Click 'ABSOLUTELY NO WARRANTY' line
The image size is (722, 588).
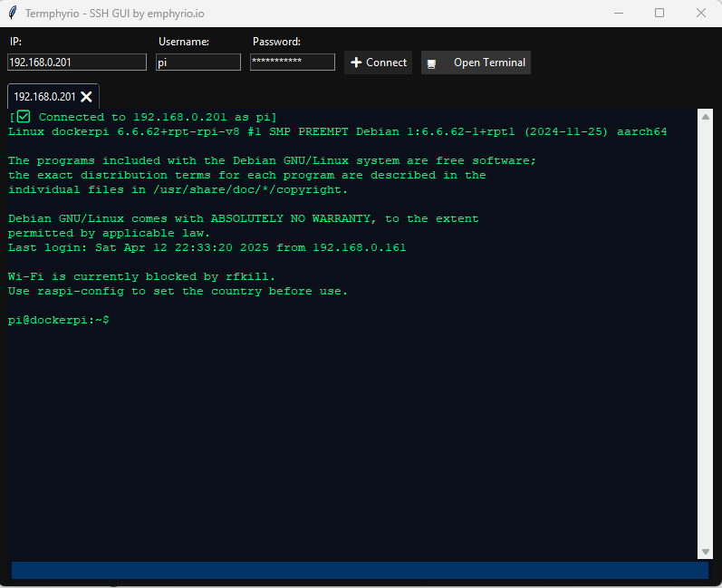pos(243,218)
